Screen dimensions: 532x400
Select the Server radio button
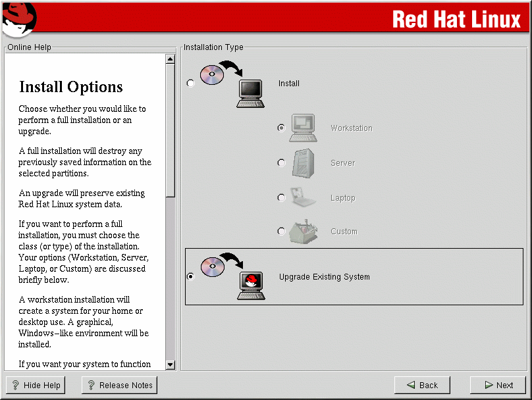(282, 163)
